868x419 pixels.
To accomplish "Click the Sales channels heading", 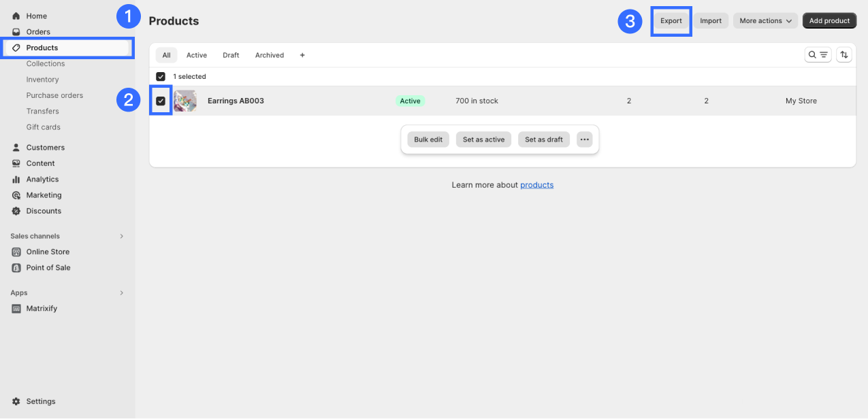I will click(35, 236).
